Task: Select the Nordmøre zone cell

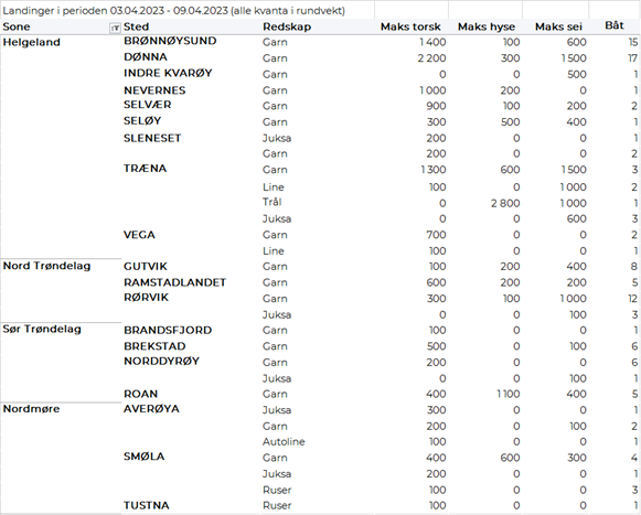Action: [31, 410]
